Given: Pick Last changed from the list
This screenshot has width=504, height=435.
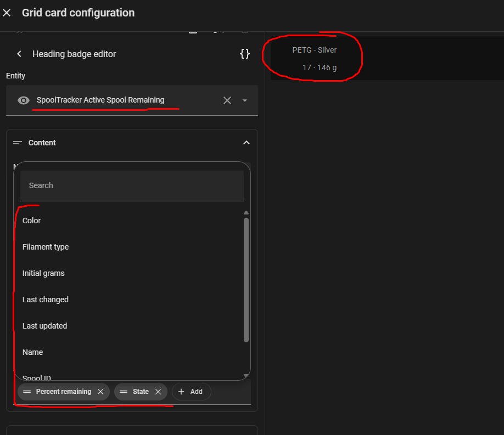Looking at the screenshot, I should coord(46,300).
